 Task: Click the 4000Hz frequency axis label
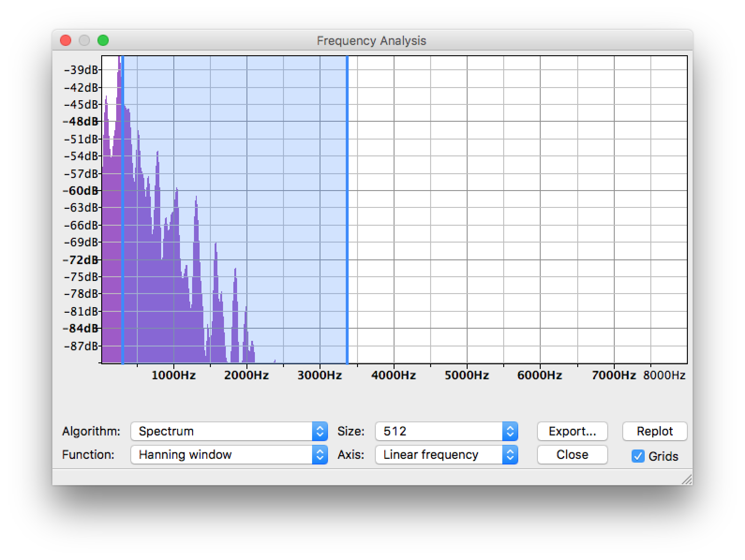(x=394, y=376)
